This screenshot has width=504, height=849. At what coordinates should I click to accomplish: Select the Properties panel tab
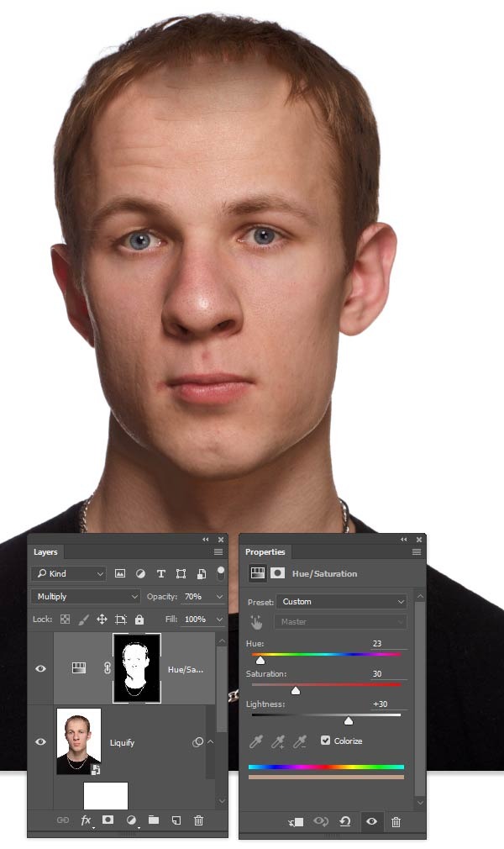(265, 552)
